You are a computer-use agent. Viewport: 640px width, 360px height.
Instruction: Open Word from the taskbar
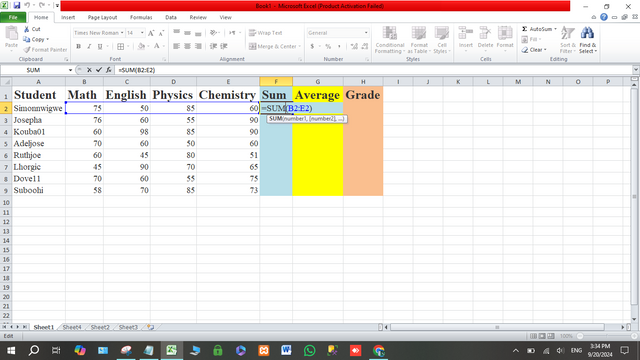(x=286, y=350)
